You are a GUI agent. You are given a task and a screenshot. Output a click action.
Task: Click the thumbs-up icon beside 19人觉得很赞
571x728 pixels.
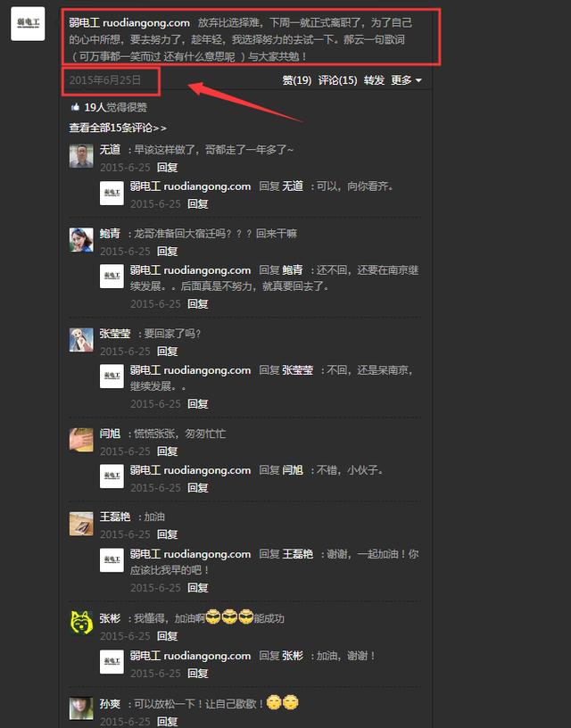[x=75, y=108]
